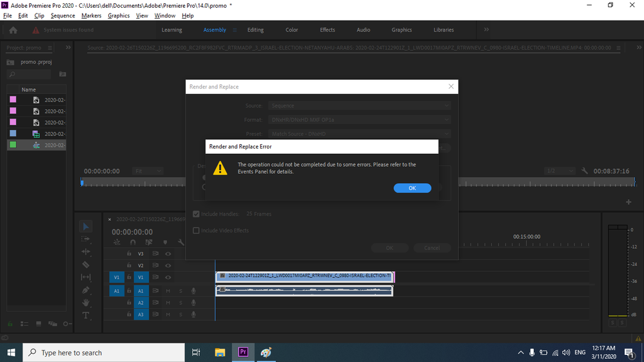
Task: Open the Project promo panel menu
Action: coord(50,48)
